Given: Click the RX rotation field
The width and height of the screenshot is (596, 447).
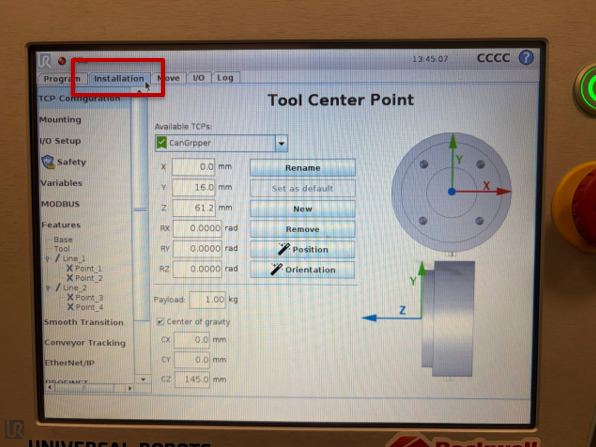Looking at the screenshot, I should point(197,228).
